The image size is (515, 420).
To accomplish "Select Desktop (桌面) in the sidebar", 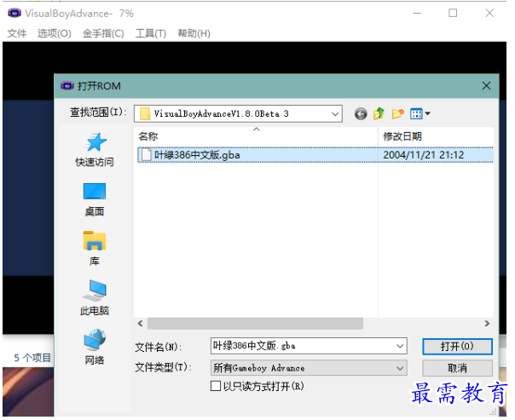I will tap(95, 199).
